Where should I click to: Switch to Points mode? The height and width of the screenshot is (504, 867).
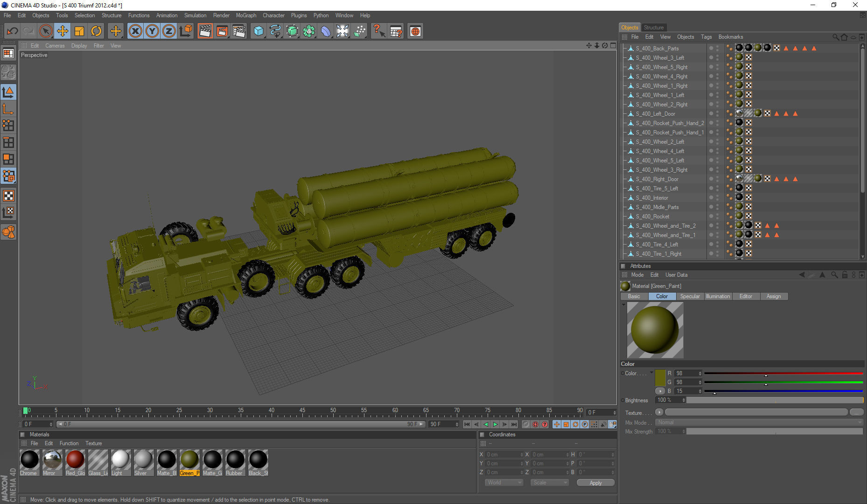(x=8, y=126)
